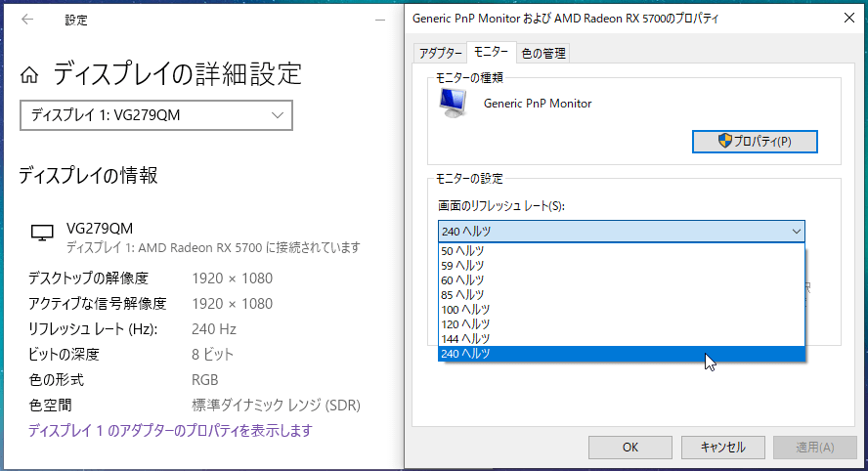868x471 pixels.
Task: Click the Generic PnP Monitor label
Action: 538,104
